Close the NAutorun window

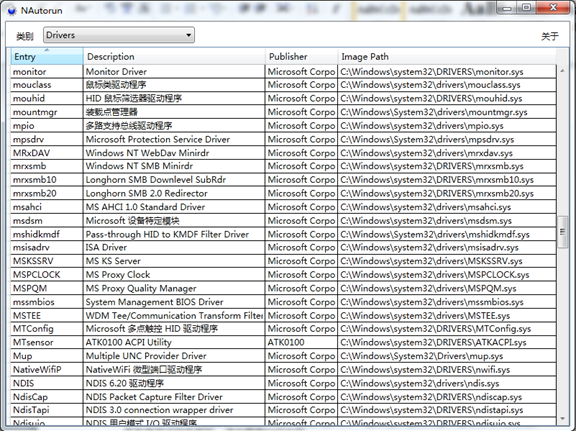pos(553,8)
